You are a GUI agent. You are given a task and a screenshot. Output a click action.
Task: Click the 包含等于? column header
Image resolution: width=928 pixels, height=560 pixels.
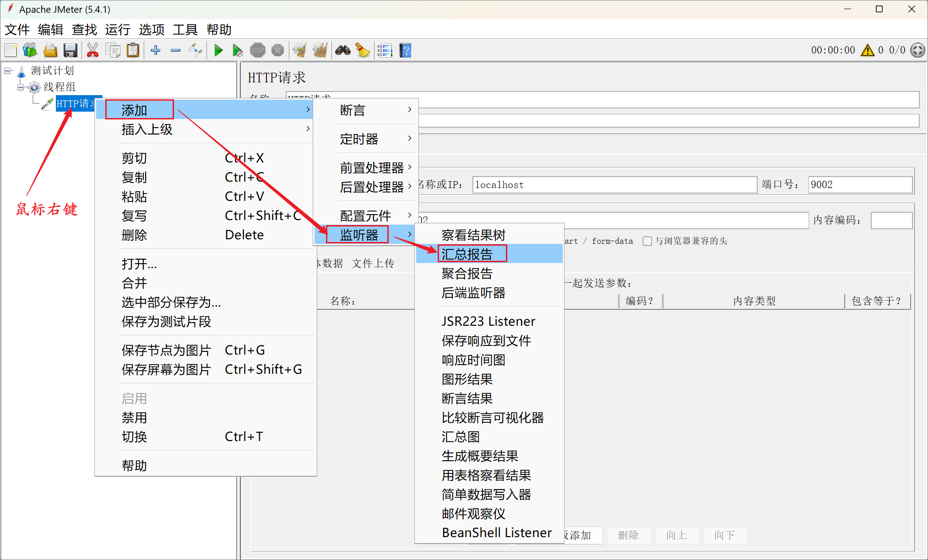coord(877,301)
